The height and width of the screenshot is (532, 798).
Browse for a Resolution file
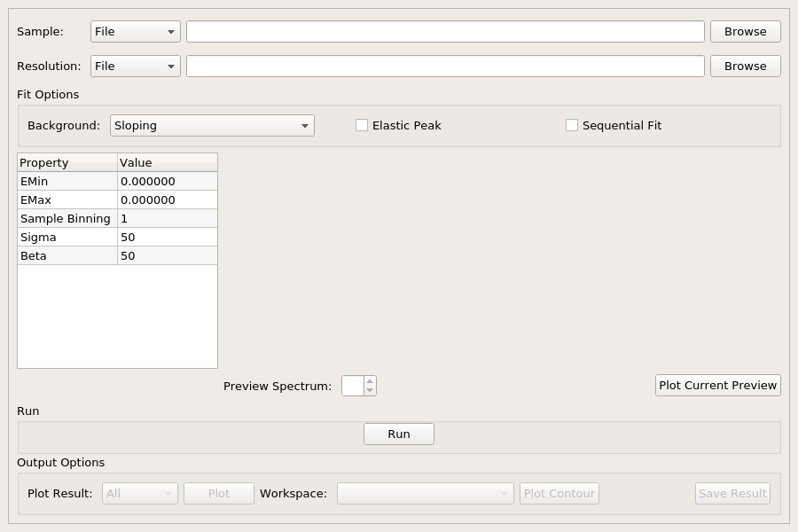[x=746, y=66]
